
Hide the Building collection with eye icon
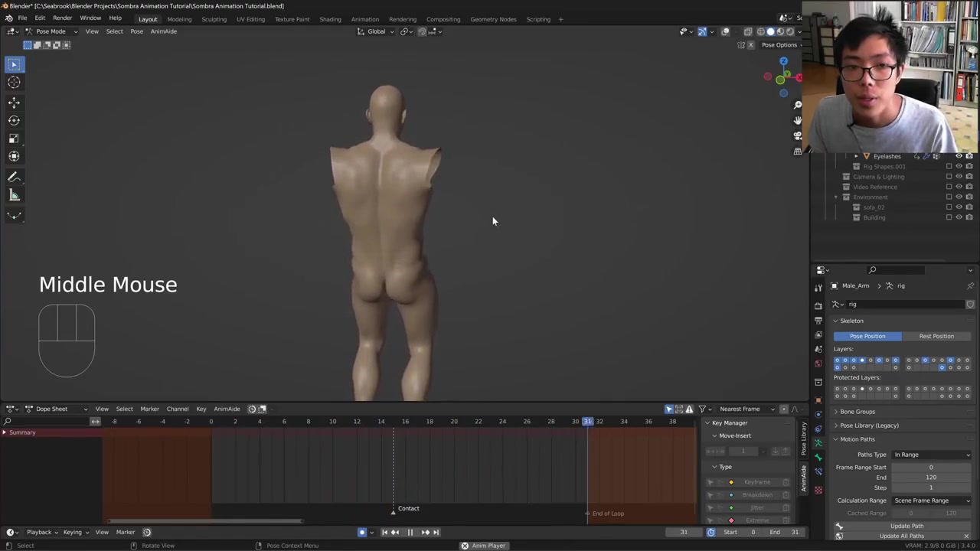pyautogui.click(x=959, y=217)
